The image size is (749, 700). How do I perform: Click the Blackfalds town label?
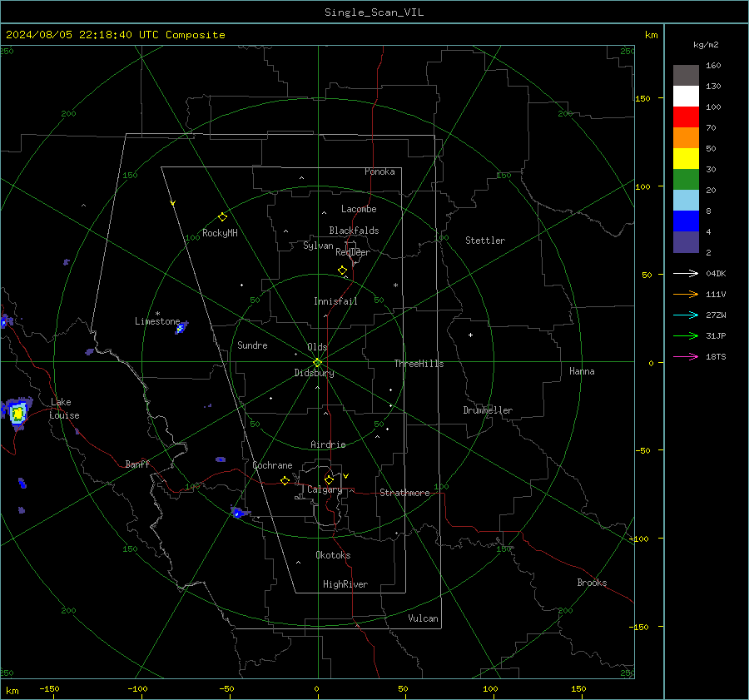pos(354,231)
